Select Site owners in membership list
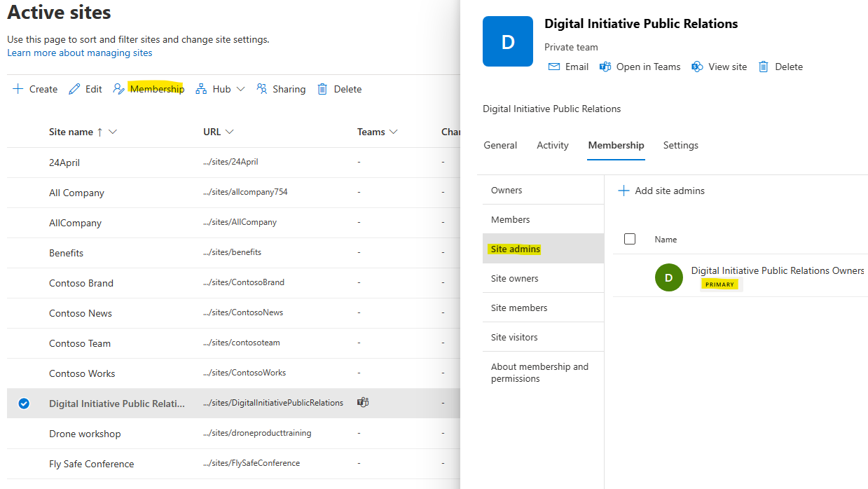The height and width of the screenshot is (489, 868). coord(543,278)
